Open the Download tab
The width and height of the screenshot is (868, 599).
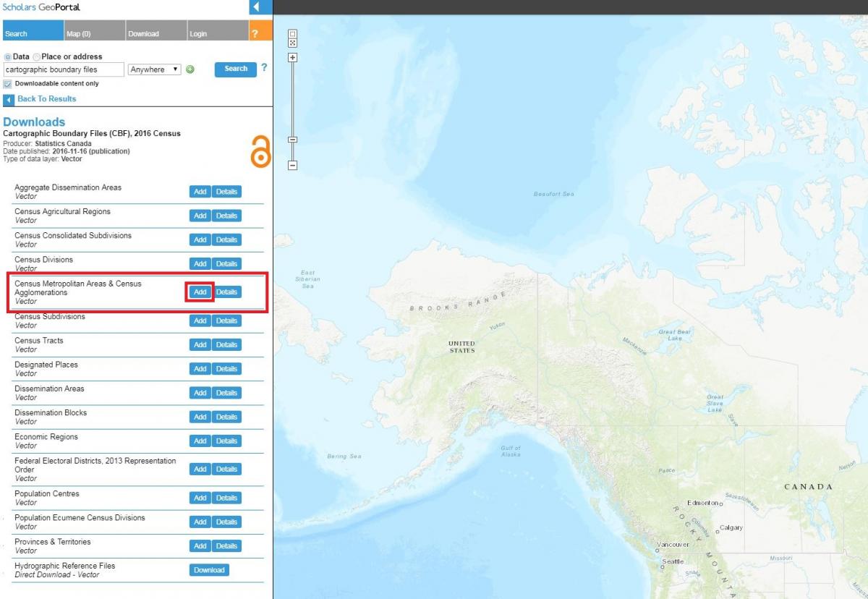click(143, 33)
